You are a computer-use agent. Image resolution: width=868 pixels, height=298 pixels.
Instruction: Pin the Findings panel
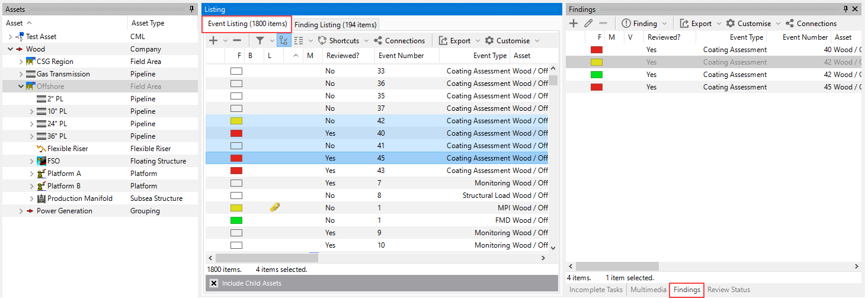point(846,9)
